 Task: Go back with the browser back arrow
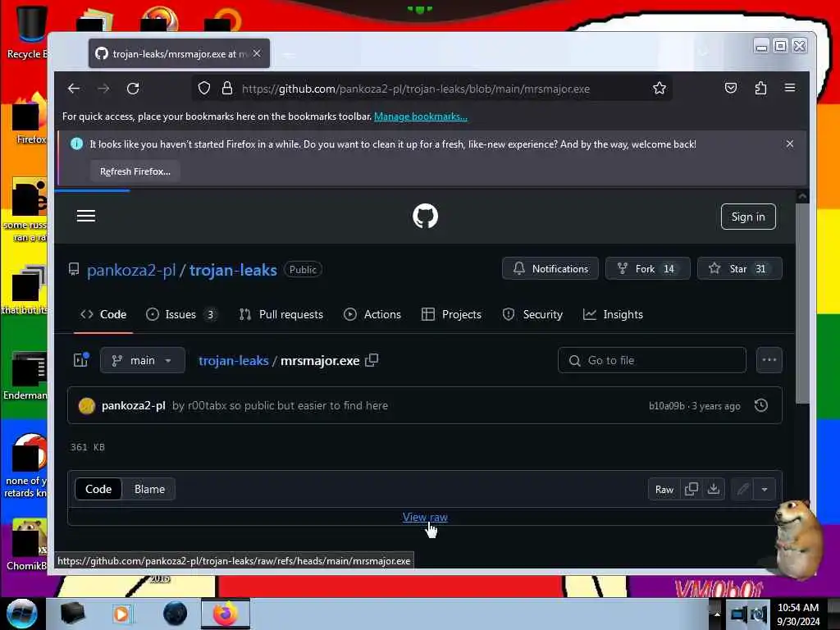click(x=74, y=89)
